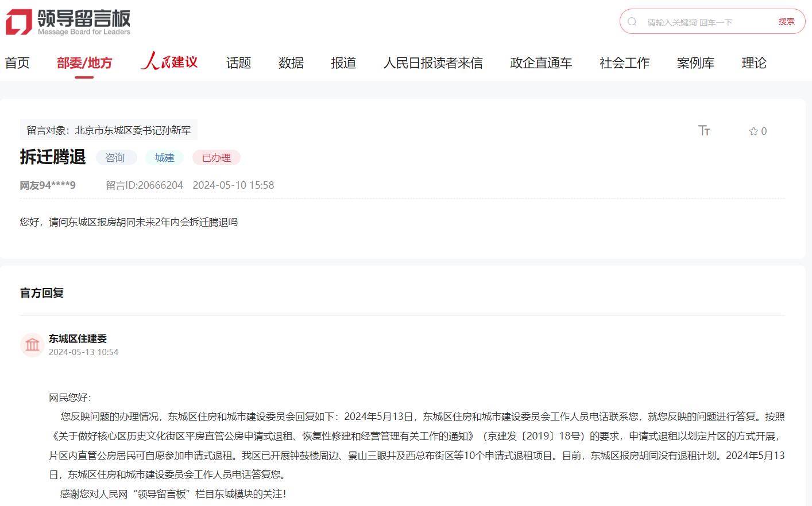Open the 数据 navigation item
This screenshot has height=506, width=812.
291,63
